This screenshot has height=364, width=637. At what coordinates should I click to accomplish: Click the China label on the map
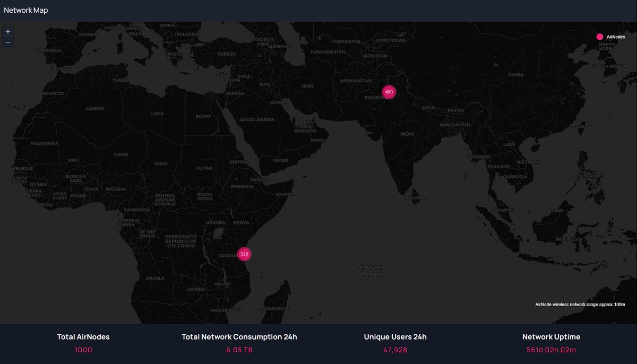(x=515, y=75)
